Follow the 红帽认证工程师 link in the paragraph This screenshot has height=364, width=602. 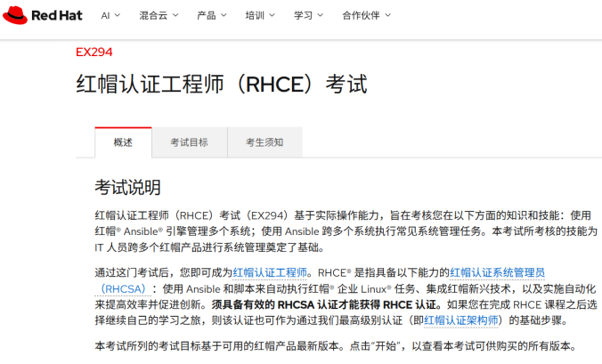(270, 272)
